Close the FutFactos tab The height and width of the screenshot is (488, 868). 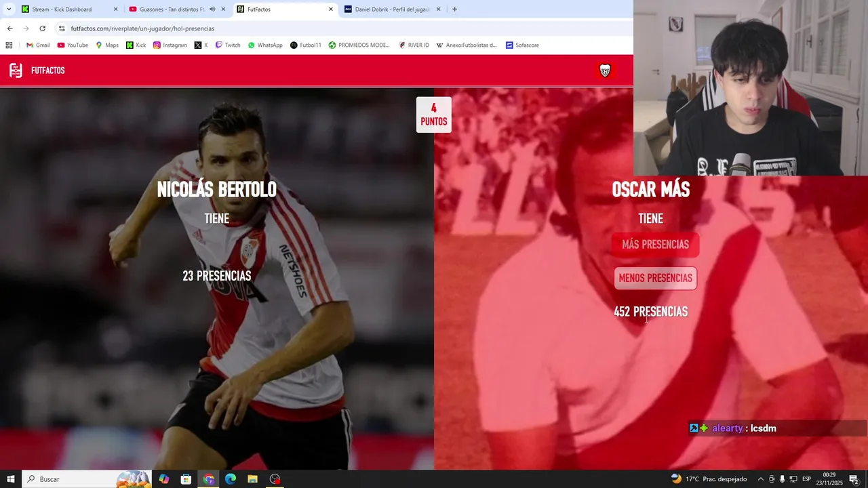click(x=331, y=9)
